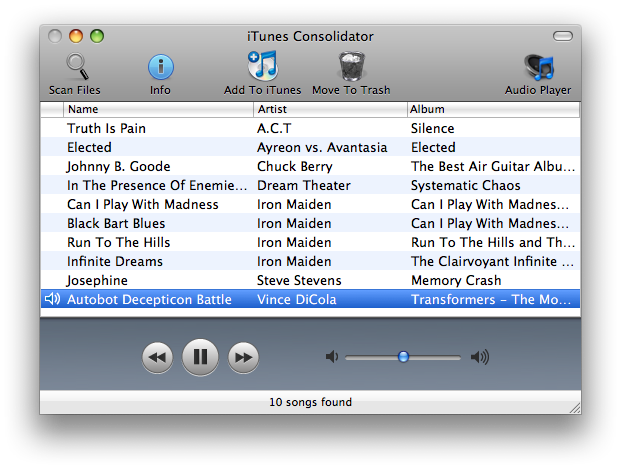This screenshot has height=469, width=621.
Task: Click artist 'Ayreon vs. Avantasia' cell
Action: point(322,147)
